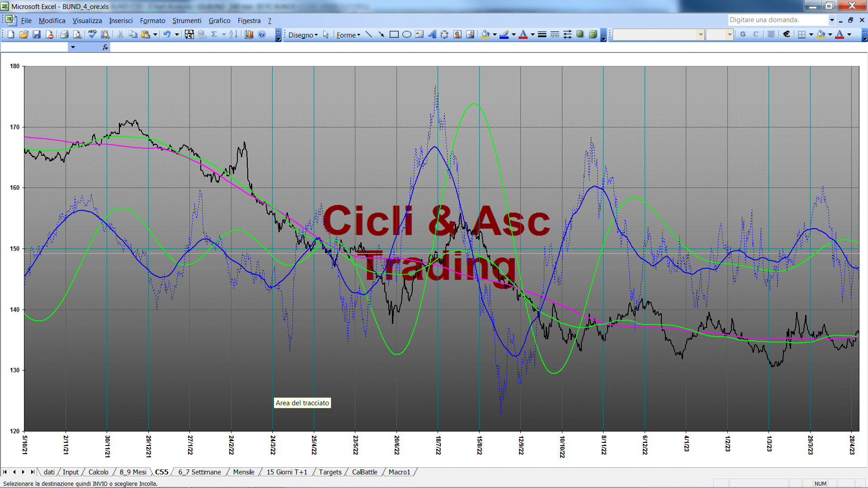This screenshot has width=868, height=488.
Task: Choose the Select Objects arrow tool
Action: click(x=326, y=35)
